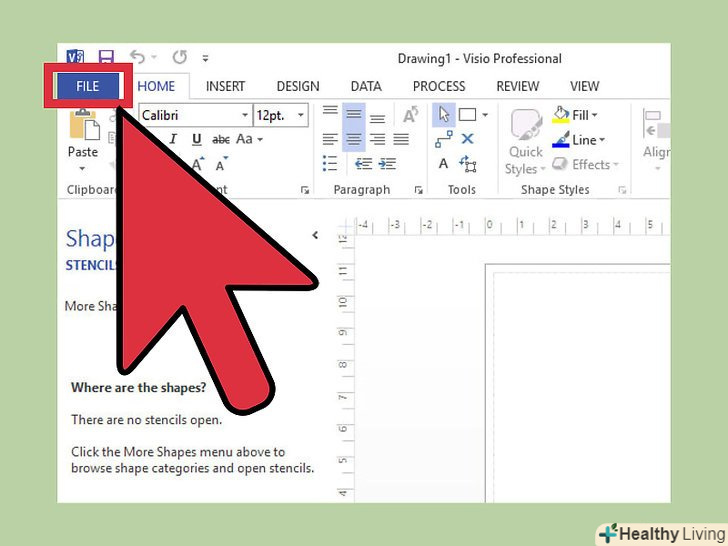Switch to the DESIGN ribbon tab
This screenshot has height=546, width=728.
(x=298, y=86)
